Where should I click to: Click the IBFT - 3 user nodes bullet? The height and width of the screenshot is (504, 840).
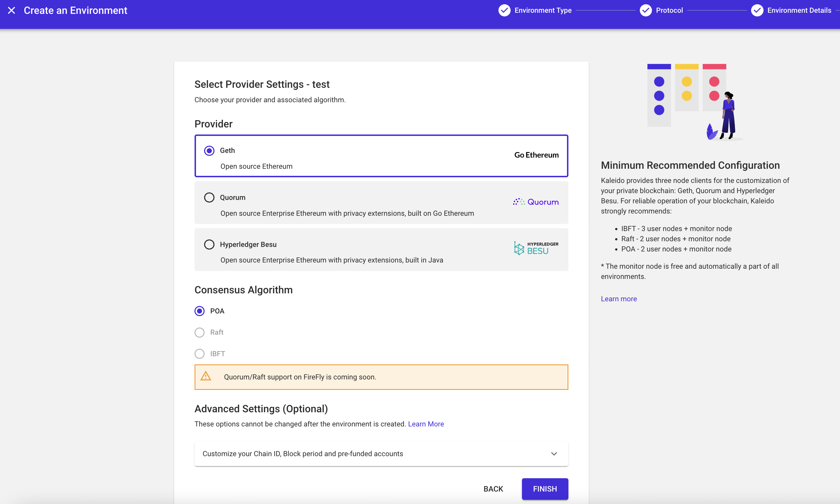click(676, 229)
